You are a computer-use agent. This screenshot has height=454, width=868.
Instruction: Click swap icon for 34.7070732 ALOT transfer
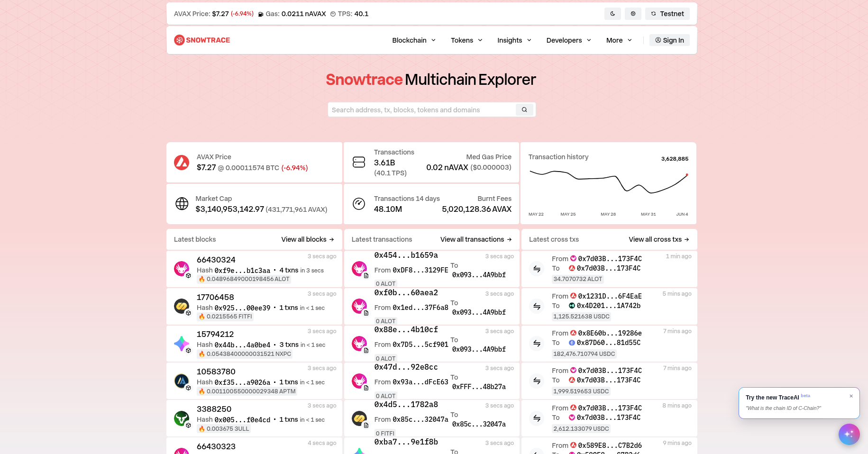(537, 269)
